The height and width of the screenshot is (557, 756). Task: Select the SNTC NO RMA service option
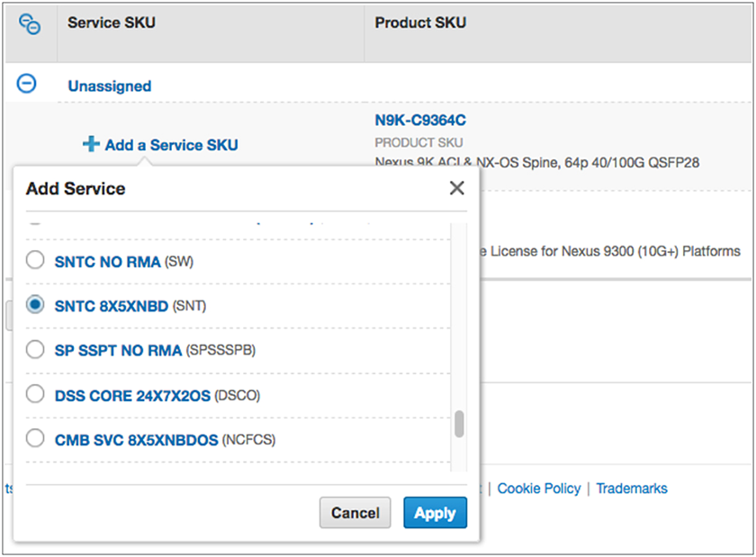[x=33, y=261]
